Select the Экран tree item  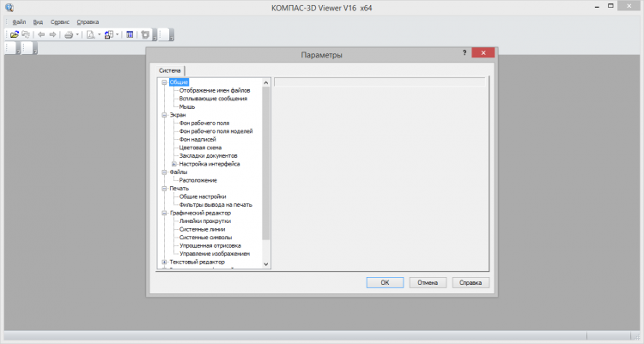coord(178,115)
